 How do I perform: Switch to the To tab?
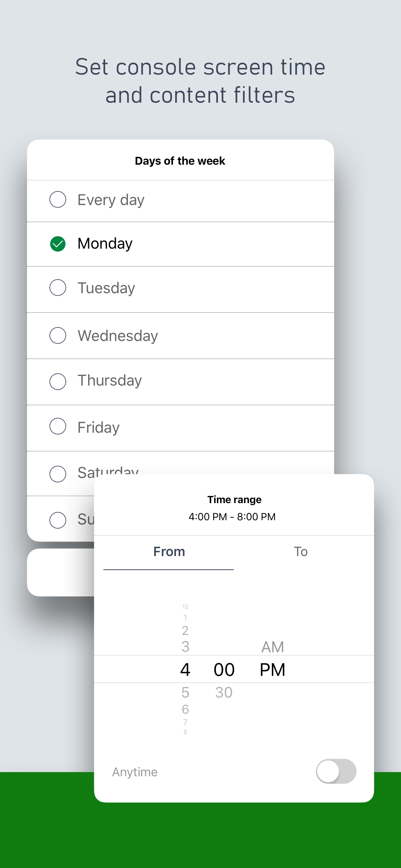pos(301,552)
